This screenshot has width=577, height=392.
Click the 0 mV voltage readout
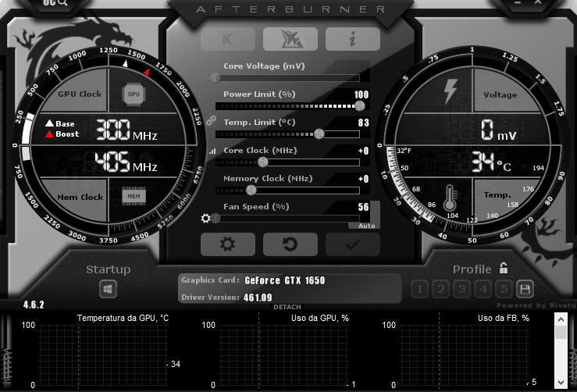pos(499,130)
